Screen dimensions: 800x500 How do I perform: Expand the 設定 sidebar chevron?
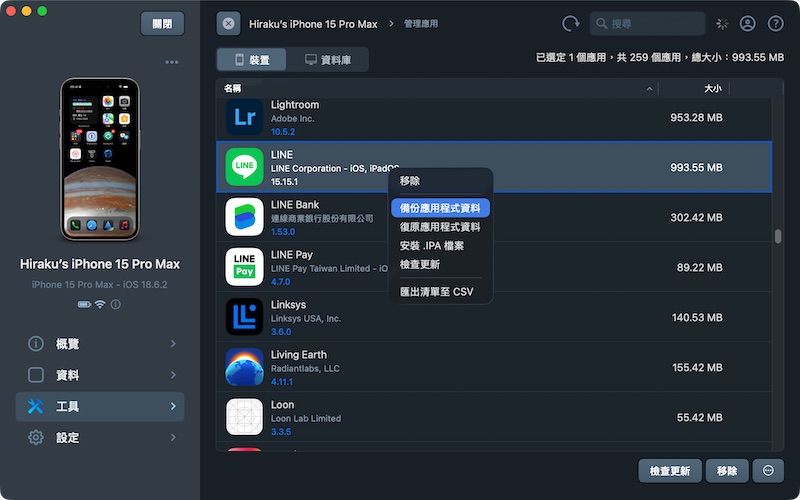pos(173,437)
